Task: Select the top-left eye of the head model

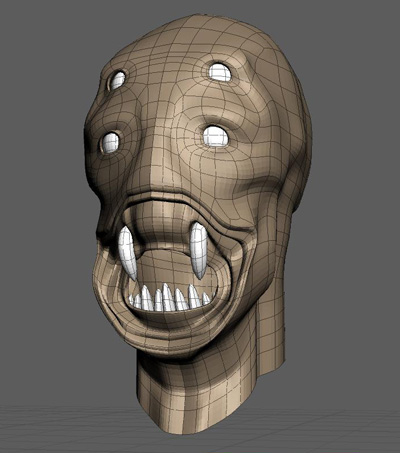Action: click(118, 81)
